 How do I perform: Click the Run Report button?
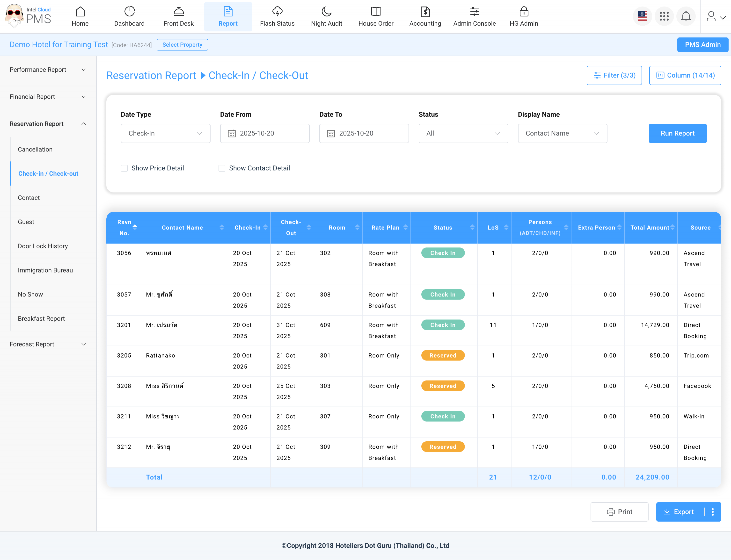tap(677, 133)
